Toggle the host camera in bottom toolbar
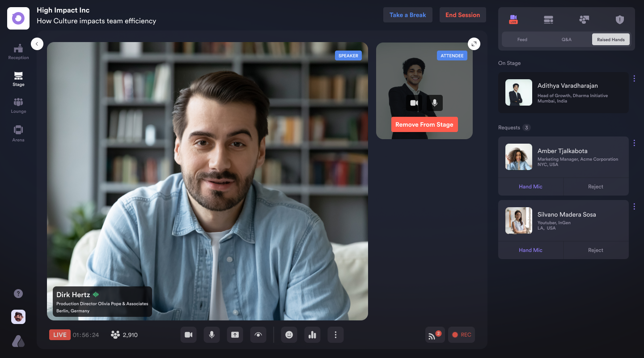Screen dimensions: 644x358 (189, 335)
